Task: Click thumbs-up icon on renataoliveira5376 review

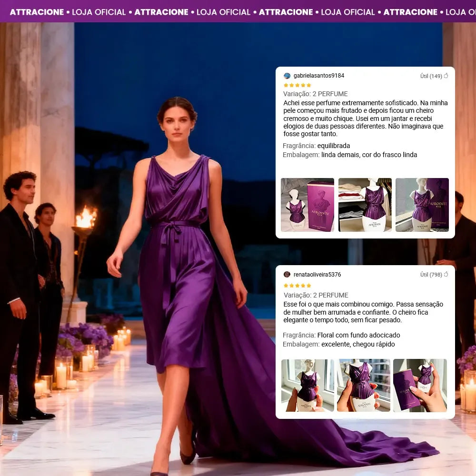Action: coord(446,274)
